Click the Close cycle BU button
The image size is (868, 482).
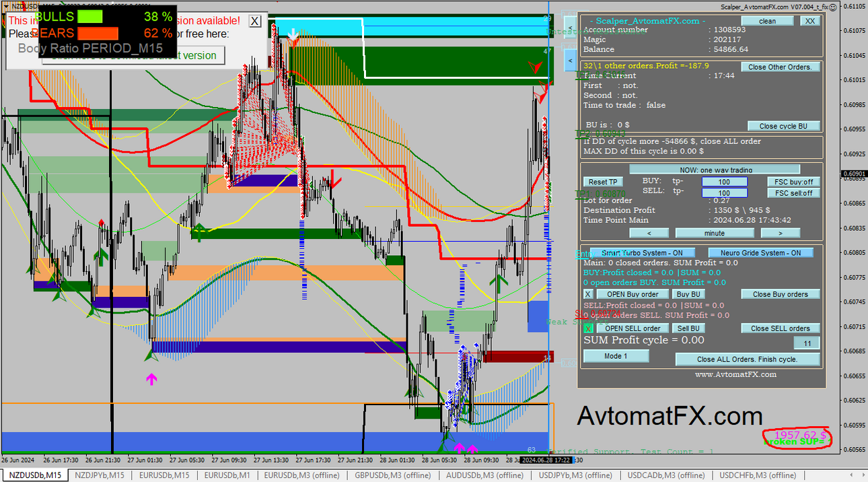783,126
